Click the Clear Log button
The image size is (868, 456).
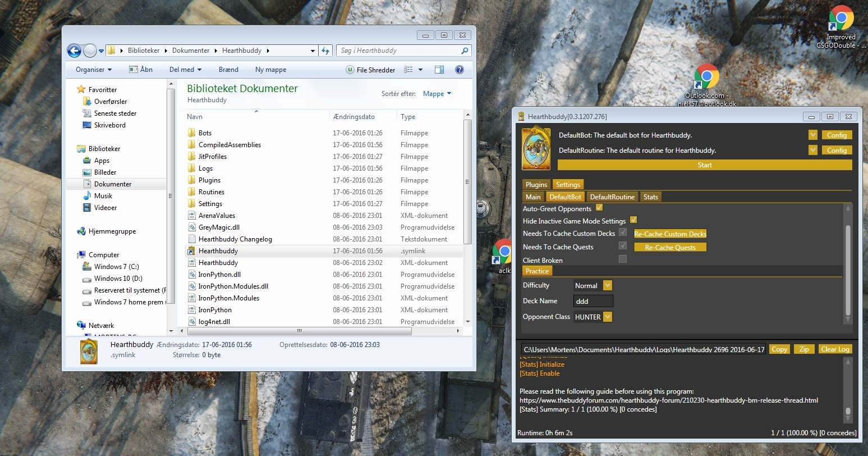pos(835,349)
